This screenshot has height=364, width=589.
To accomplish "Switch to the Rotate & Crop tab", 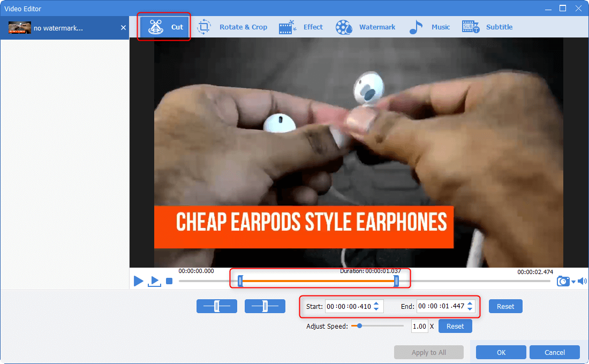I will tap(232, 27).
